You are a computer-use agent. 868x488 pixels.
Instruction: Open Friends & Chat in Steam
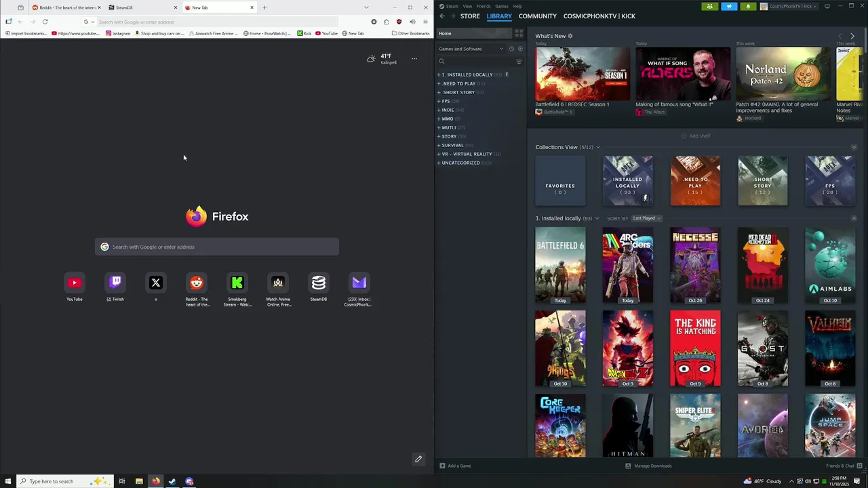click(843, 466)
